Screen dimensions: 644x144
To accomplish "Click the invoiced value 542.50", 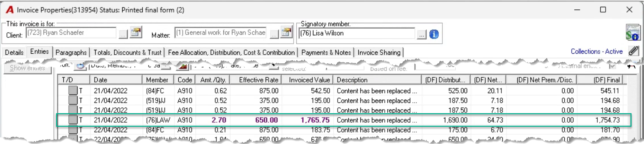I will (x=320, y=91).
